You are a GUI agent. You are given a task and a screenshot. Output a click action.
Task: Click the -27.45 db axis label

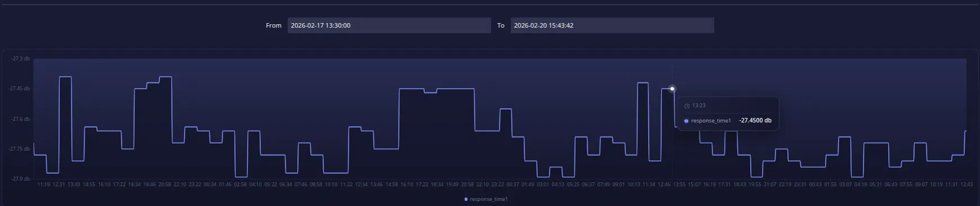click(x=20, y=89)
